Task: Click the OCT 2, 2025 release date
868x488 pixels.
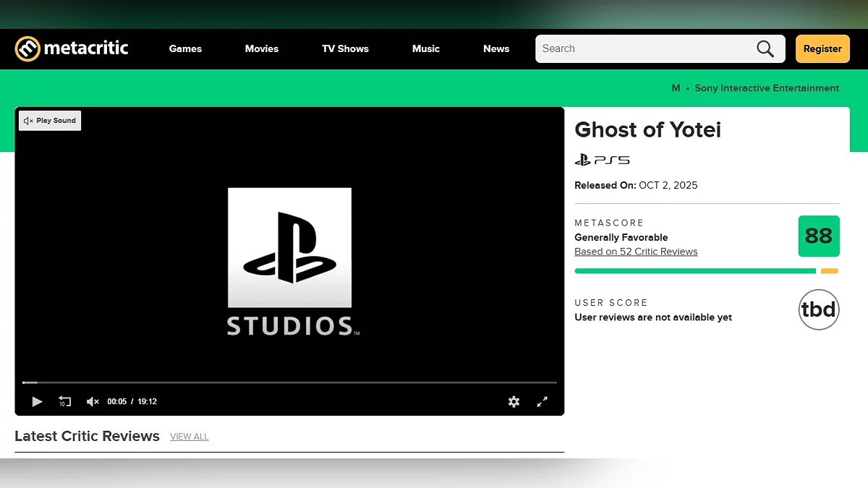Action: [668, 185]
